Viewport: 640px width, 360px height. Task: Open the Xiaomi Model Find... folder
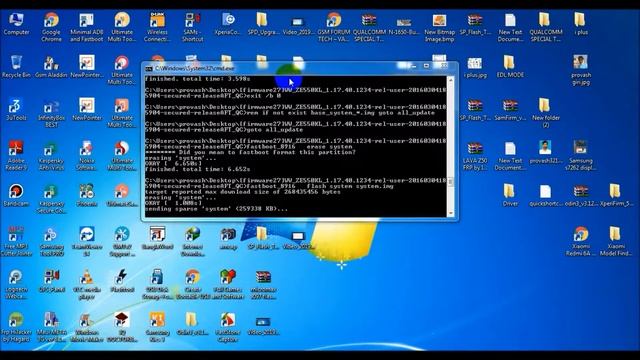(x=616, y=241)
